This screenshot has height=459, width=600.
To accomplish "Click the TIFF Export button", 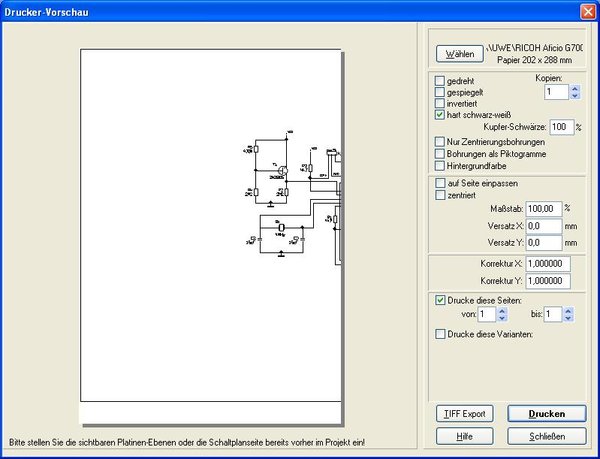I will pyautogui.click(x=465, y=414).
